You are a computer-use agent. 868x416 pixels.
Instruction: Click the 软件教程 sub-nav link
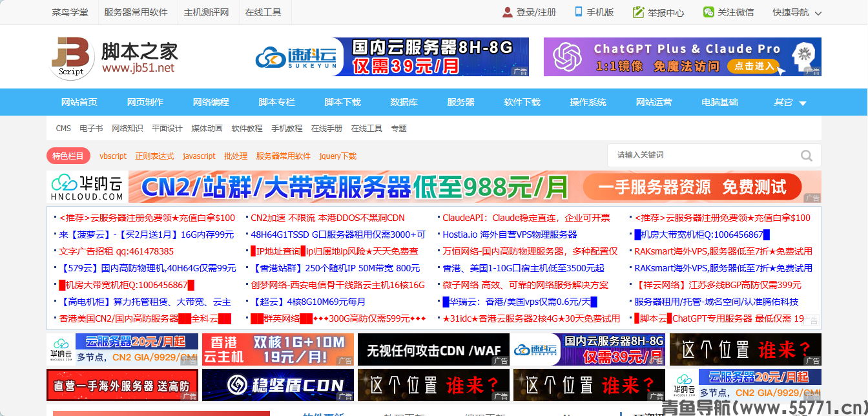[x=247, y=129]
